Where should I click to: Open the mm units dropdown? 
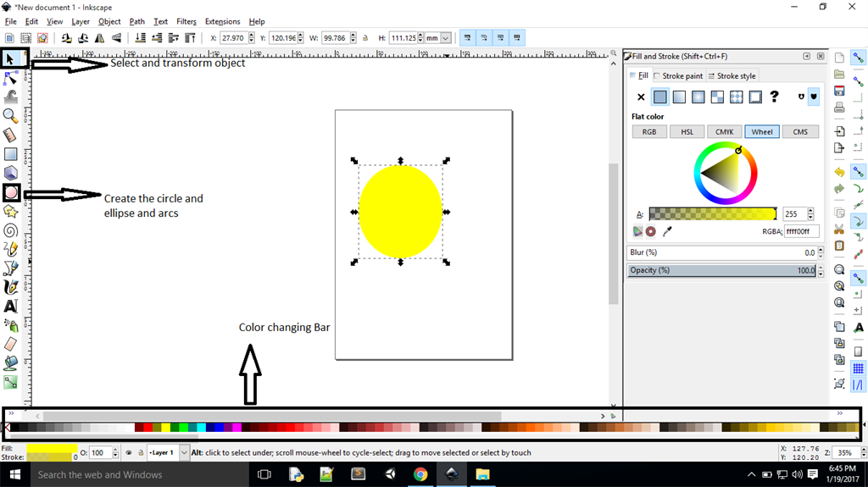point(445,38)
